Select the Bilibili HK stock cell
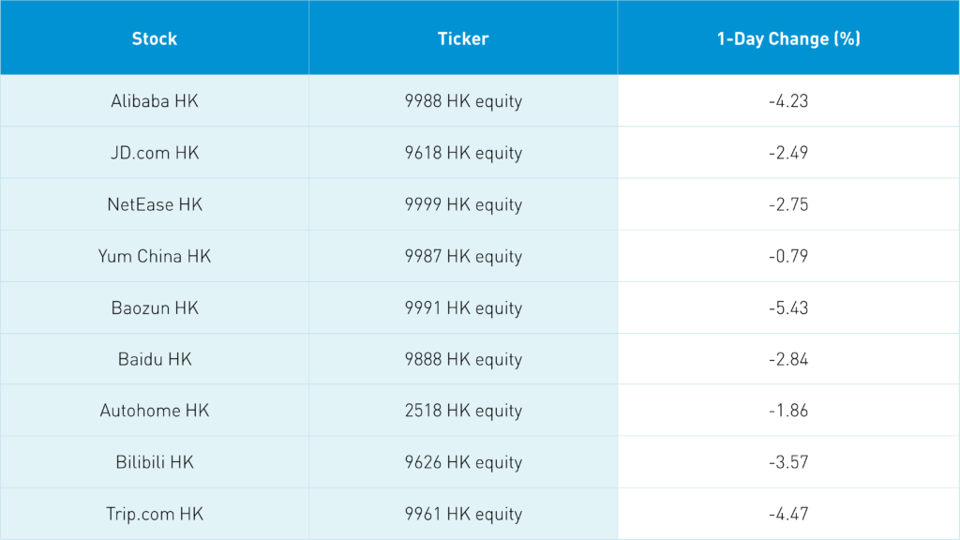Image resolution: width=960 pixels, height=540 pixels. pyautogui.click(x=154, y=462)
